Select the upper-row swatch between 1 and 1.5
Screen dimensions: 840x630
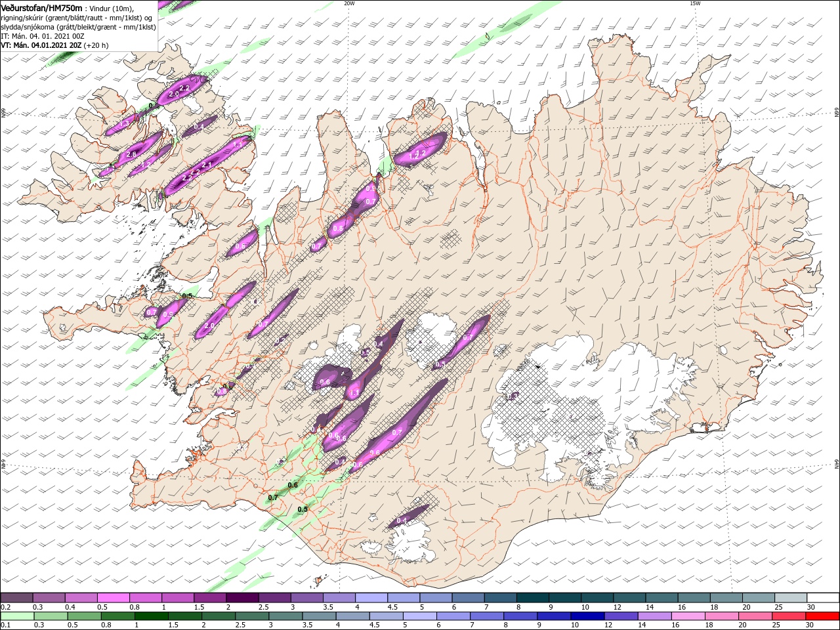click(x=178, y=598)
